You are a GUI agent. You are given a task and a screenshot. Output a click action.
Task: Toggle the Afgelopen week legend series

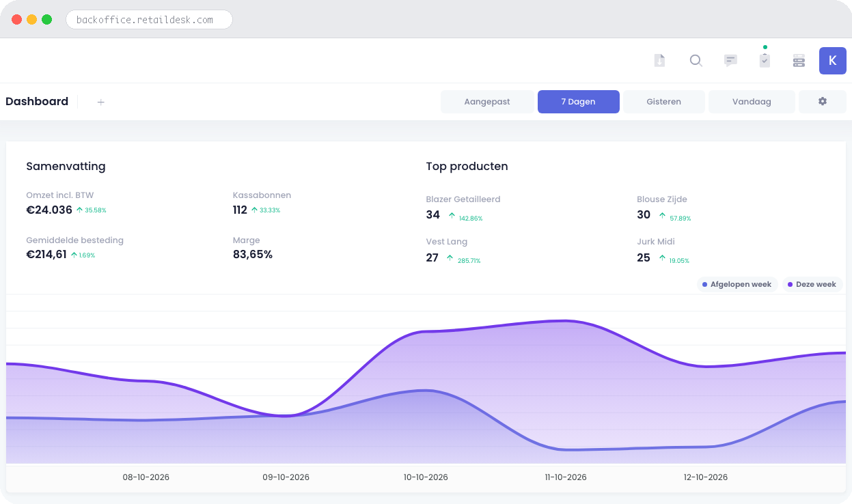coord(737,284)
